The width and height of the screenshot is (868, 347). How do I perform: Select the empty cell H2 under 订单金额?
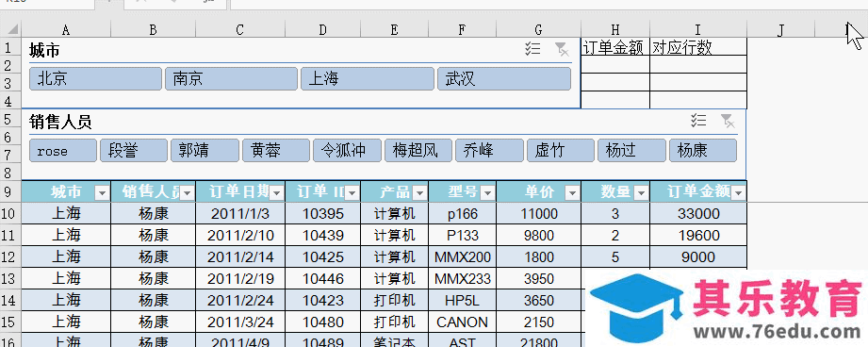tap(615, 65)
